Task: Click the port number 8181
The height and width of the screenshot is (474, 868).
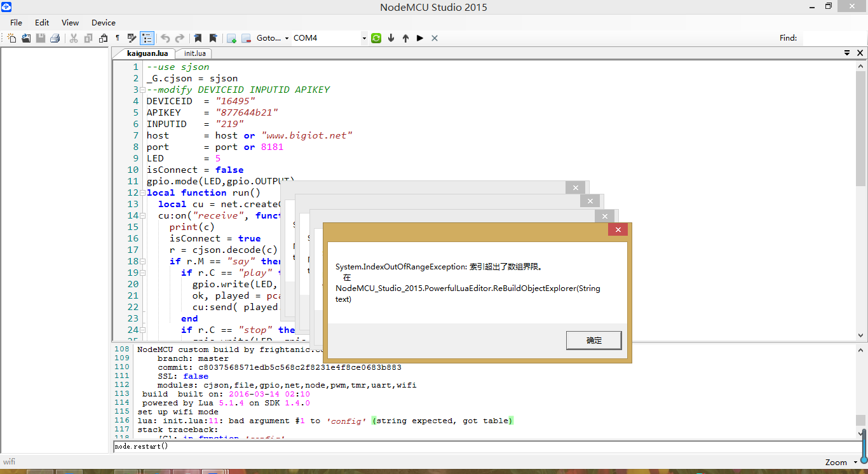Action: [272, 147]
